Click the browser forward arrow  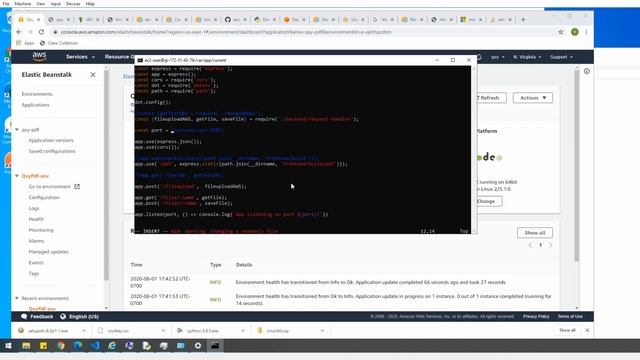[x=30, y=32]
